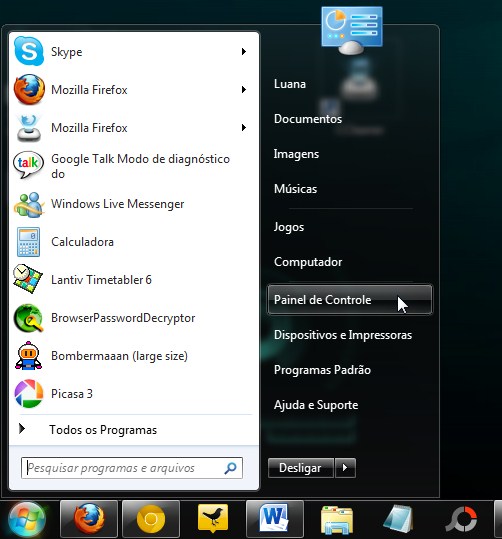Start Windows Live Messenger from its icon

coord(29,204)
